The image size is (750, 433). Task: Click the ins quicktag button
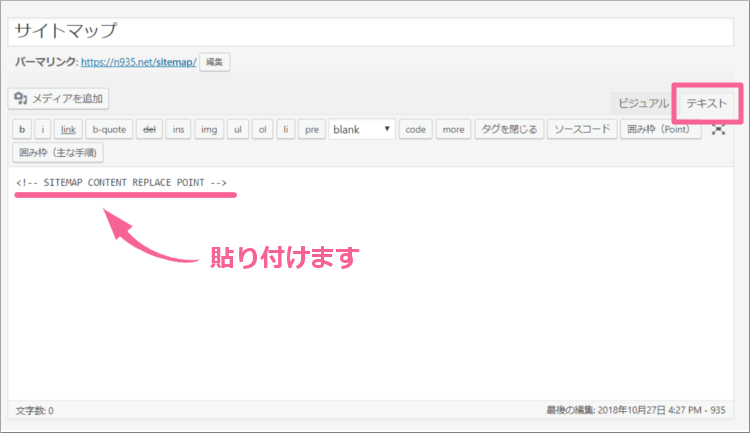tap(178, 129)
